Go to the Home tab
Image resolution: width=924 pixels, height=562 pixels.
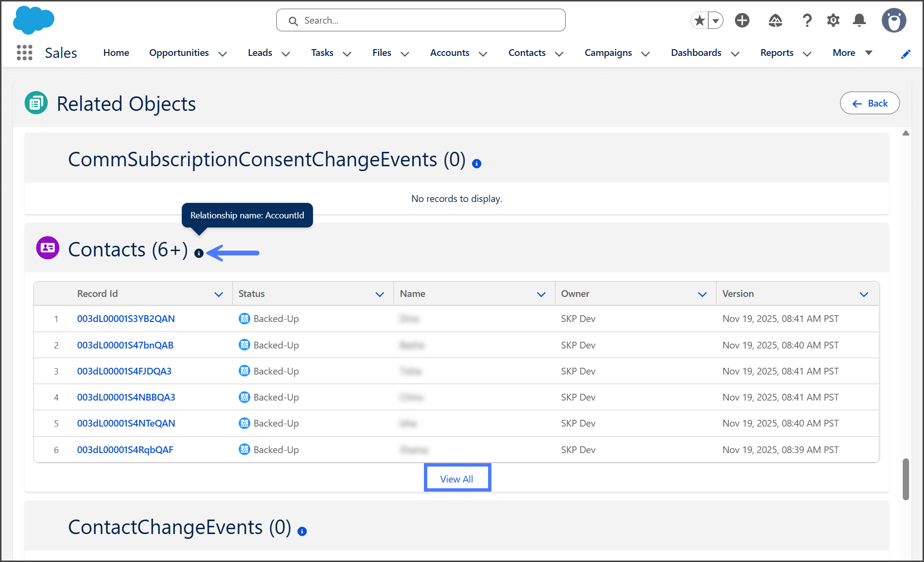(x=116, y=53)
